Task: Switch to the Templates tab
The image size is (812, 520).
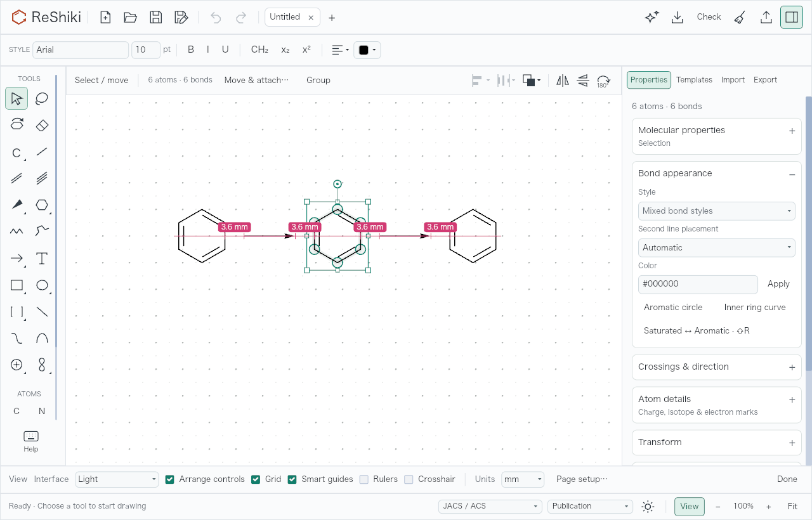Action: 694,80
